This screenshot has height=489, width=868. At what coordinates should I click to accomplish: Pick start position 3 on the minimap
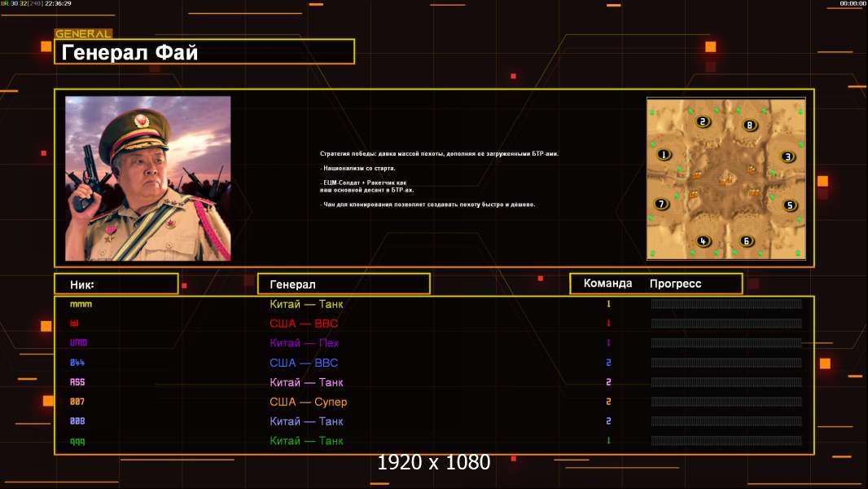tap(787, 156)
